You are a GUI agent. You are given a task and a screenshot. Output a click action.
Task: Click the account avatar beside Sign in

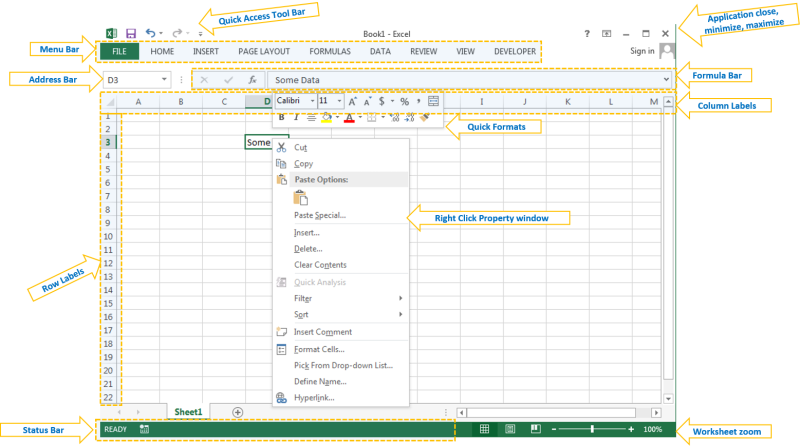(667, 51)
